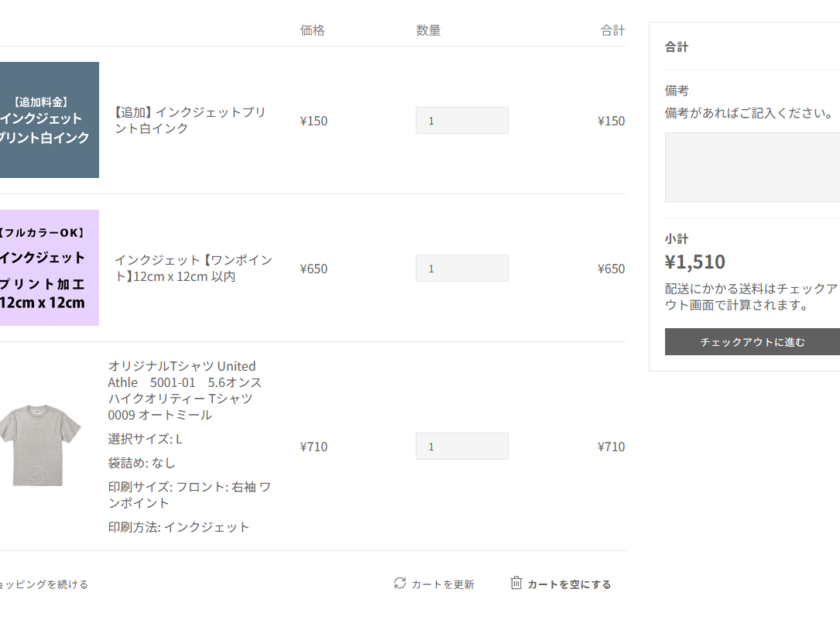Image resolution: width=840 pixels, height=630 pixels.
Task: Open the インクジェット【ワンポイント】12cm x 12cm link
Action: (x=193, y=268)
